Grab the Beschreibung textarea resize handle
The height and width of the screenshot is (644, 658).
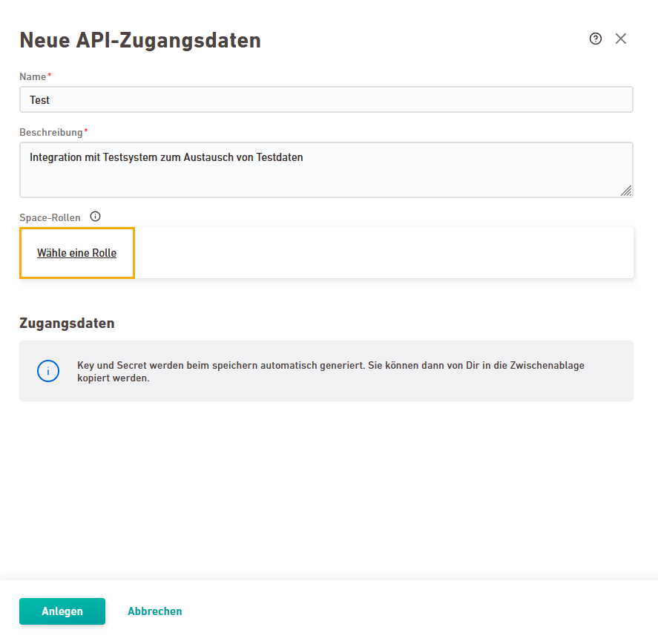626,191
